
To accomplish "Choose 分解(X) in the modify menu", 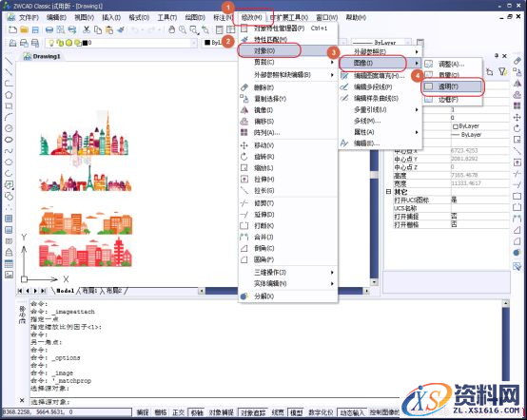I will tap(287, 296).
